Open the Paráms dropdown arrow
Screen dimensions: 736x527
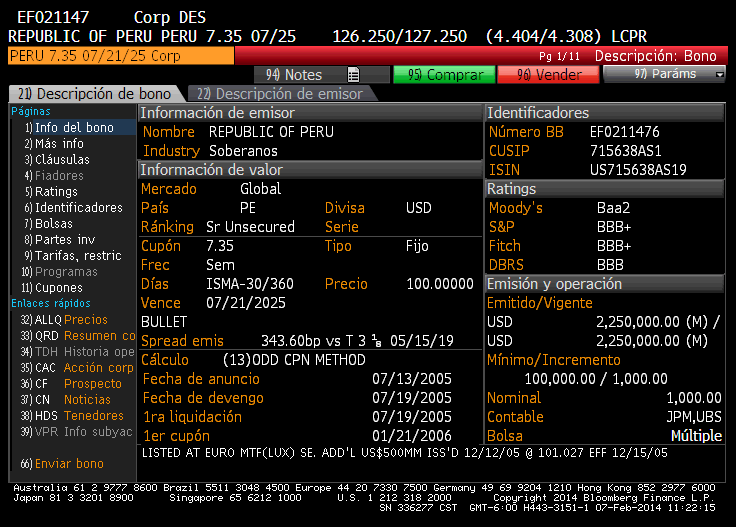719,75
